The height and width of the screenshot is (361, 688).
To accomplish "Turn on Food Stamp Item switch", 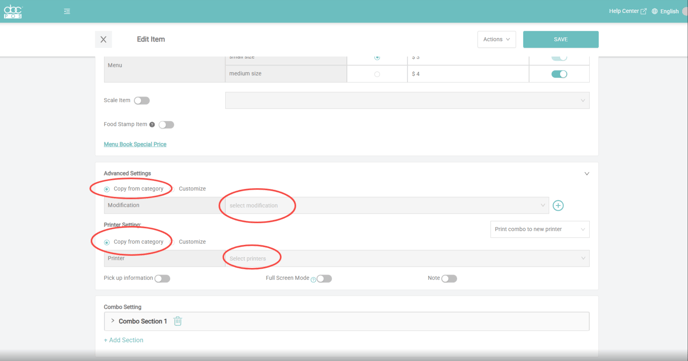I will click(x=166, y=125).
